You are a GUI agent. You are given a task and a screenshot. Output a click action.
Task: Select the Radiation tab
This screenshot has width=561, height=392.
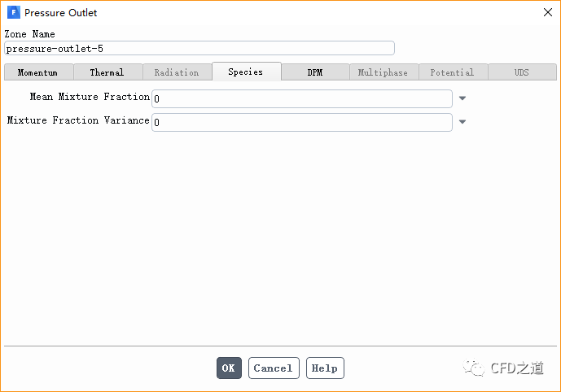click(x=177, y=72)
